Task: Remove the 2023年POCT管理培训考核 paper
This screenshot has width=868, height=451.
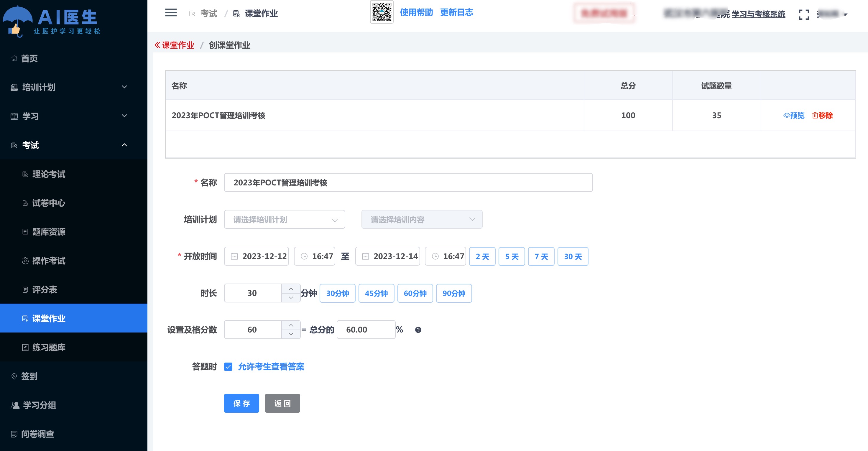Action: pyautogui.click(x=823, y=116)
